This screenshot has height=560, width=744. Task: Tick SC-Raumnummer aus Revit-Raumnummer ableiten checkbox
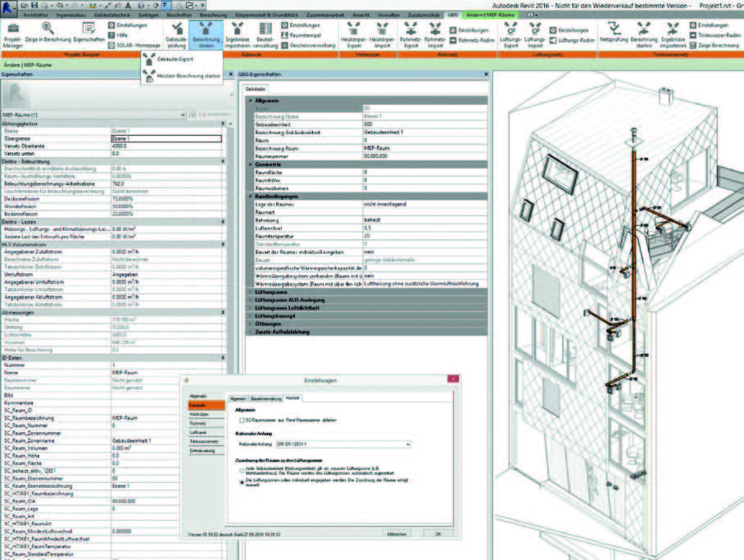tap(242, 420)
